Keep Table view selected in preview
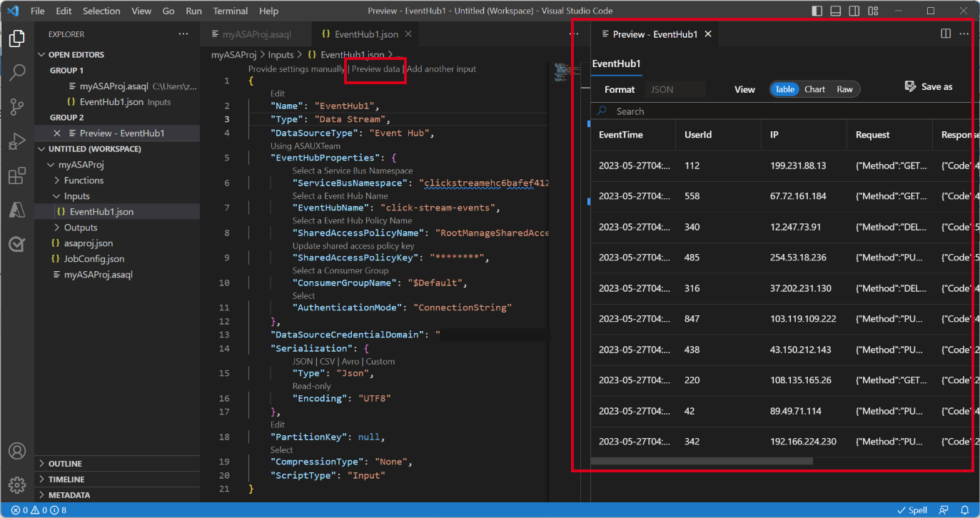 tap(784, 89)
